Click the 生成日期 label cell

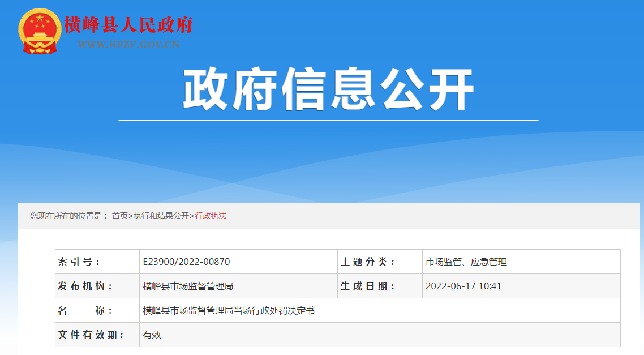(380, 286)
